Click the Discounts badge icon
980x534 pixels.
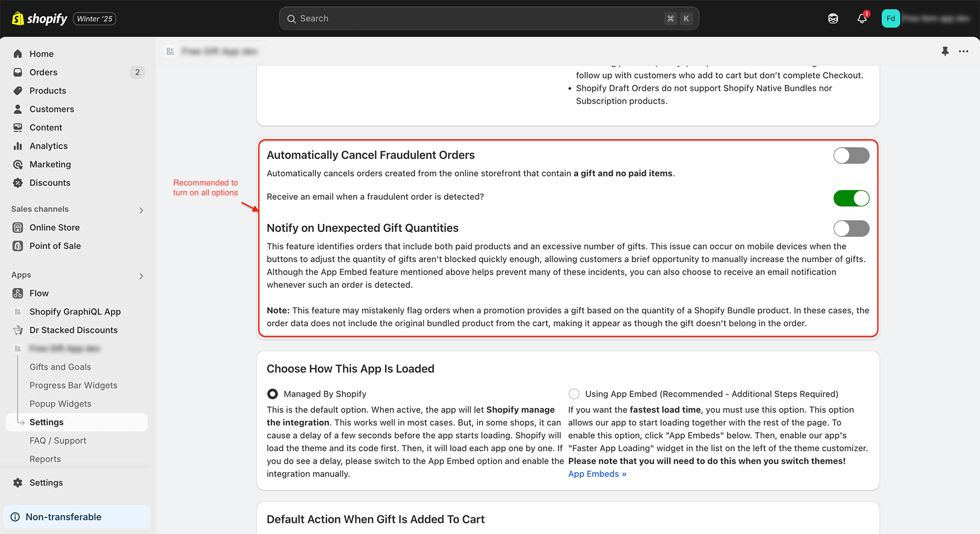coord(18,183)
